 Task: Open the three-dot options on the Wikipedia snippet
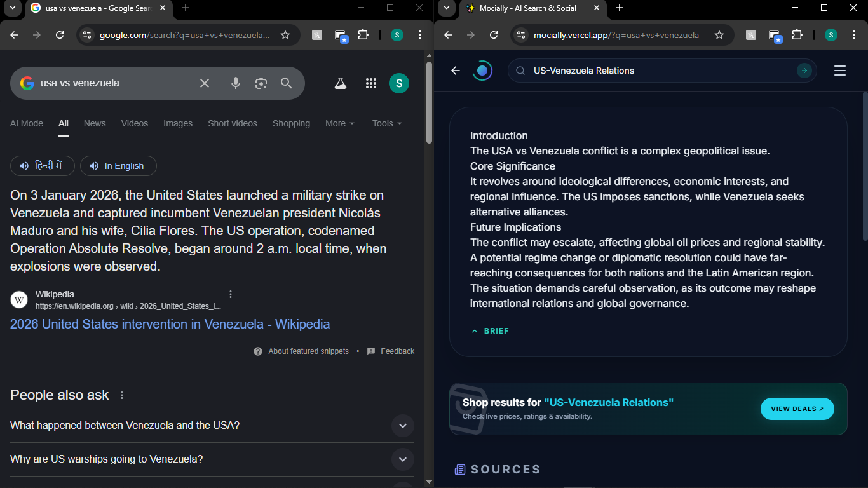coord(230,294)
